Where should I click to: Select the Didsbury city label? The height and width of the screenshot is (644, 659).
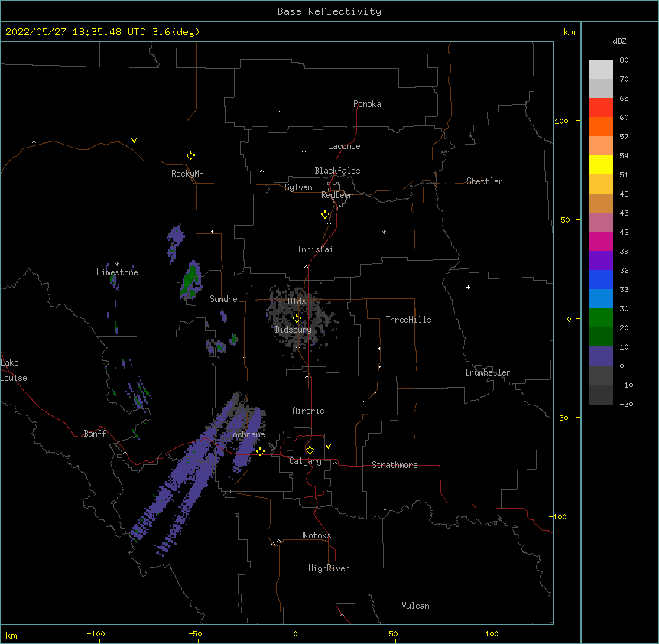click(294, 330)
